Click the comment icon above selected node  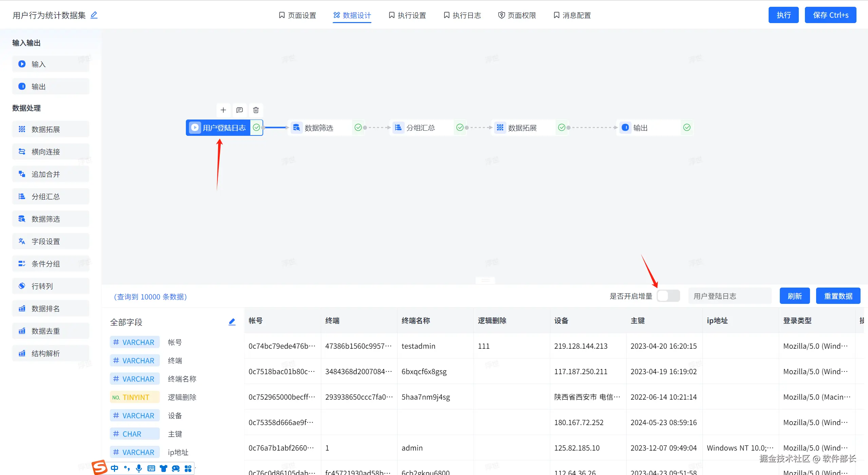pos(239,110)
